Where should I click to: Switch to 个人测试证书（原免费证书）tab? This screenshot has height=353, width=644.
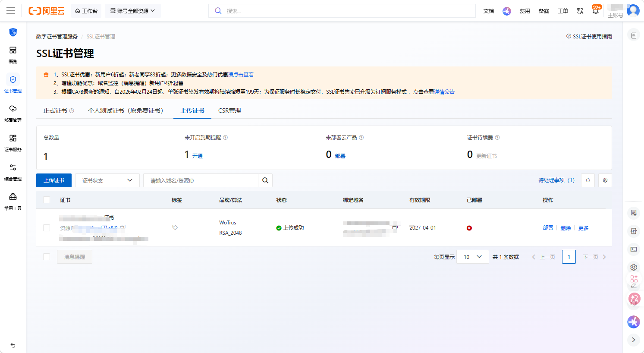[126, 110]
